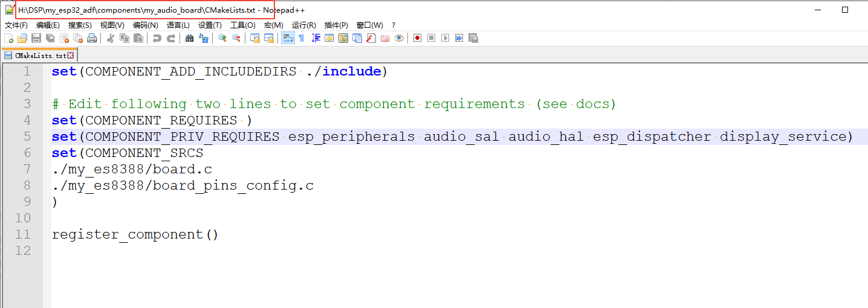Open the ? help menu
The height and width of the screenshot is (308, 868).
[394, 25]
